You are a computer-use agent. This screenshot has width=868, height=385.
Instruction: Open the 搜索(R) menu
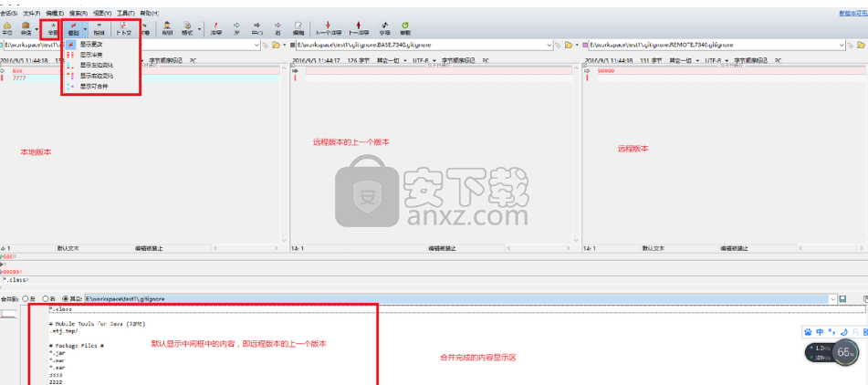tap(78, 13)
